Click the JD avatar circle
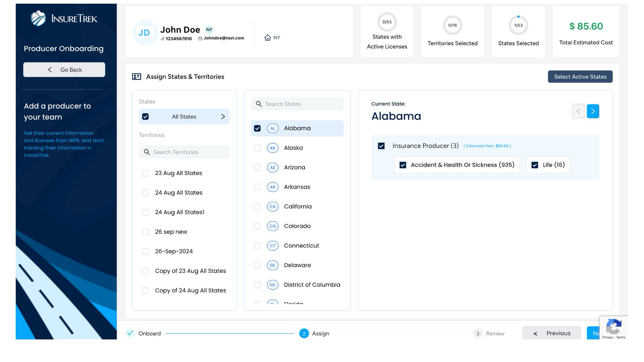644x362 pixels. point(145,33)
